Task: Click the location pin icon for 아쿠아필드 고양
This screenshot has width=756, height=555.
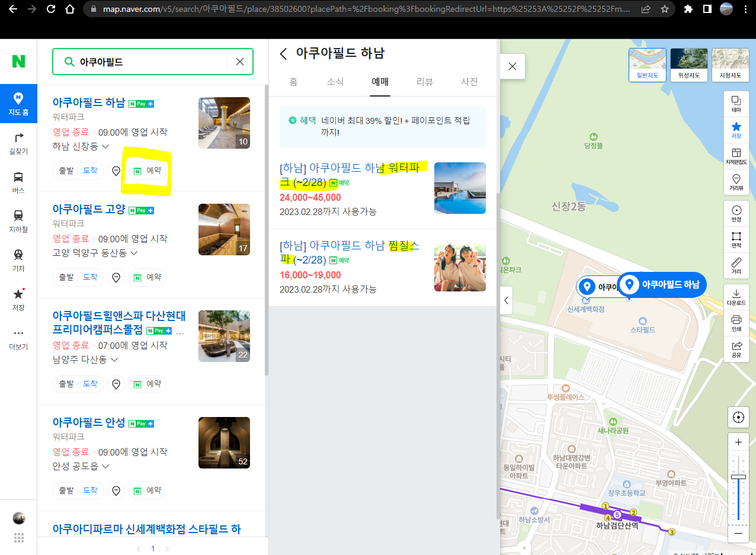Action: click(x=116, y=277)
